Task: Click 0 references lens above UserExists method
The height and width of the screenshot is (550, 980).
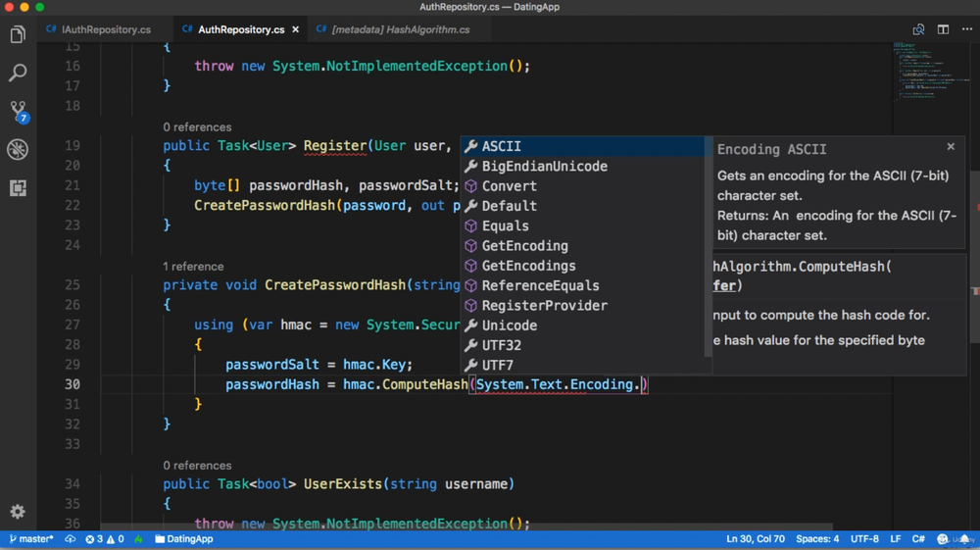Action: [x=197, y=465]
